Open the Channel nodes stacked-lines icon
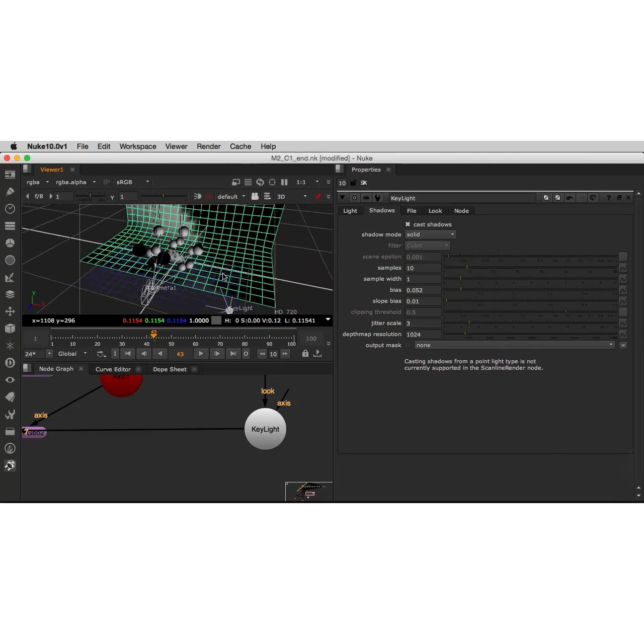This screenshot has width=644, height=644. click(x=10, y=226)
